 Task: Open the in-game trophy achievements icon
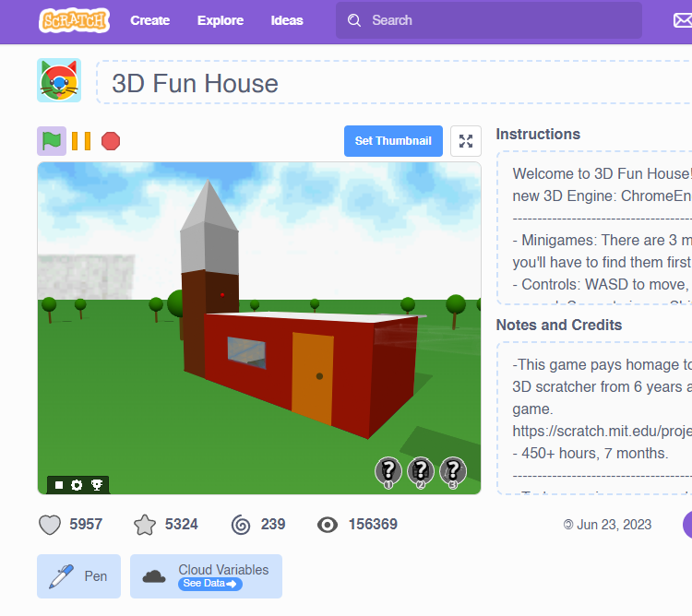pos(97,485)
